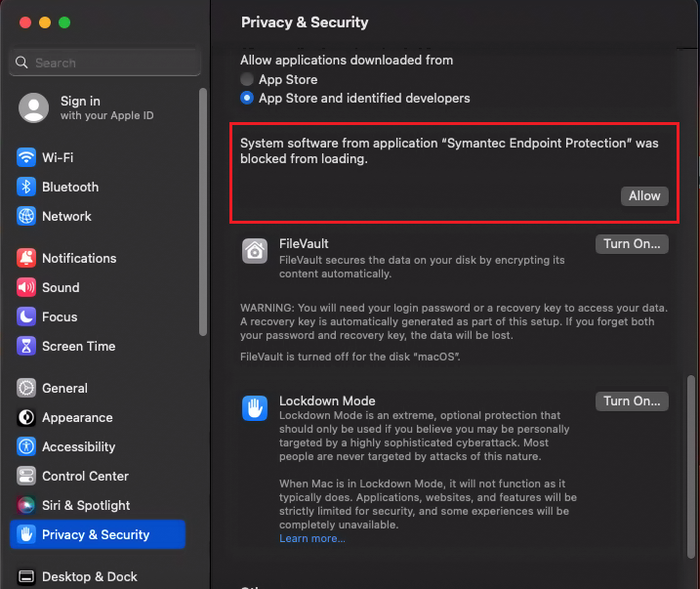Click the Privacy & Security hand icon
The image size is (700, 589).
[26, 534]
